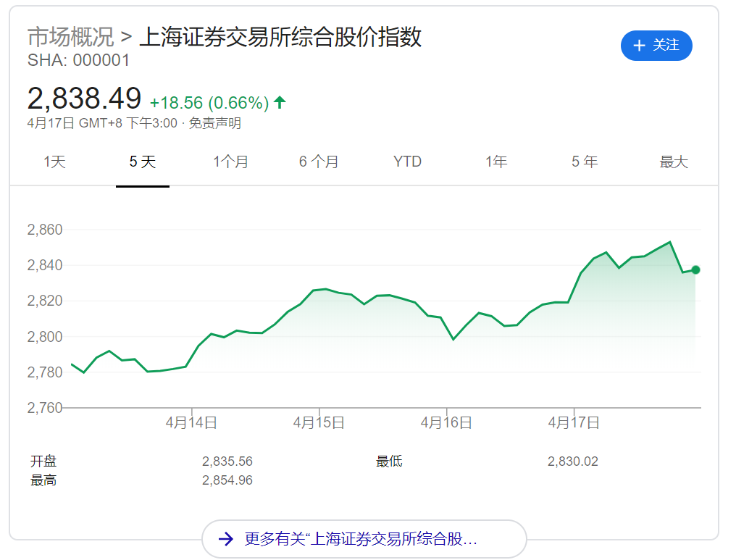Click the green endpoint dot on chart
Image resolution: width=736 pixels, height=560 pixels.
(x=695, y=270)
